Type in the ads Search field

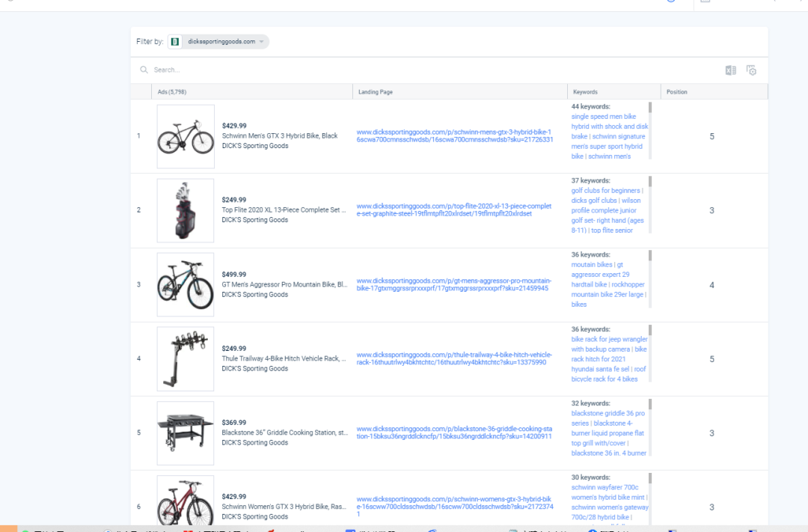(299, 70)
